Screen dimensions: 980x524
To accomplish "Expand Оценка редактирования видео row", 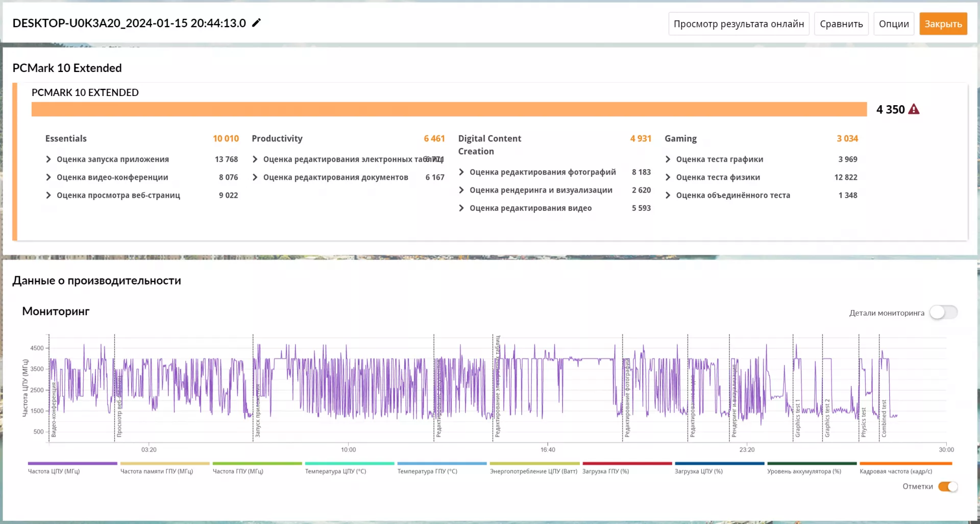I will click(x=554, y=208).
